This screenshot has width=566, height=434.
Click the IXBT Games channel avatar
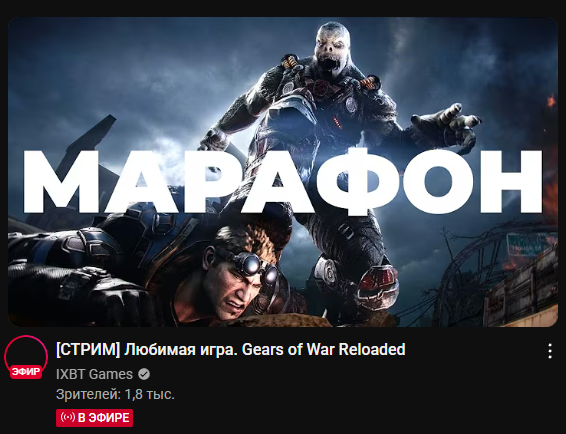click(x=26, y=357)
